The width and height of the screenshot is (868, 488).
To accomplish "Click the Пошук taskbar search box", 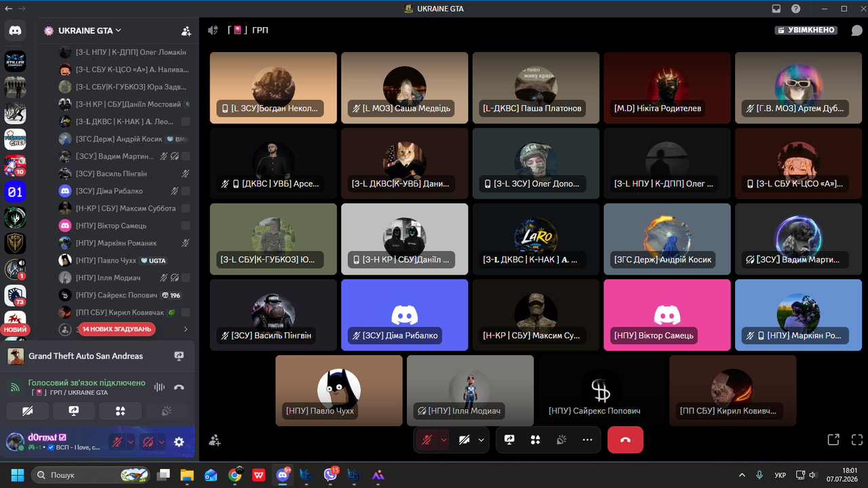I will tap(91, 475).
